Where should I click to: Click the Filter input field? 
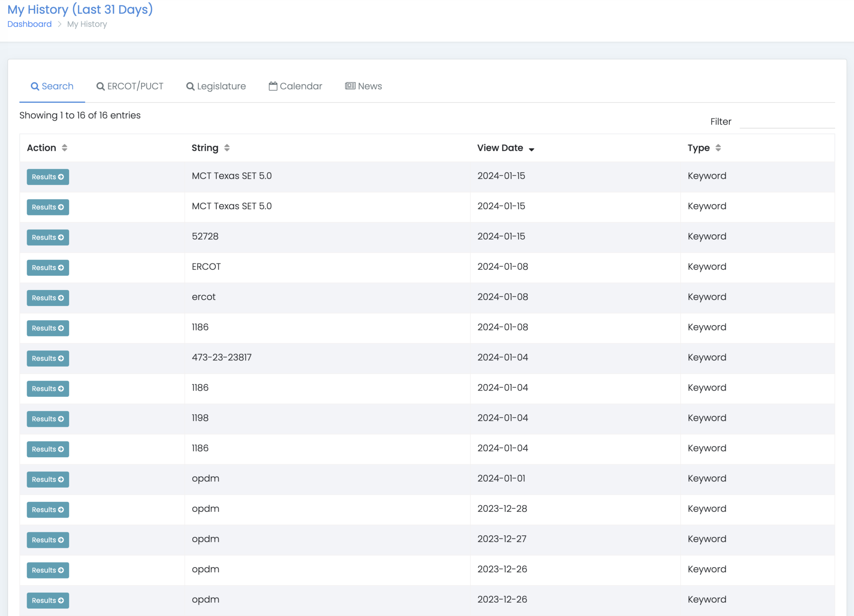(787, 121)
